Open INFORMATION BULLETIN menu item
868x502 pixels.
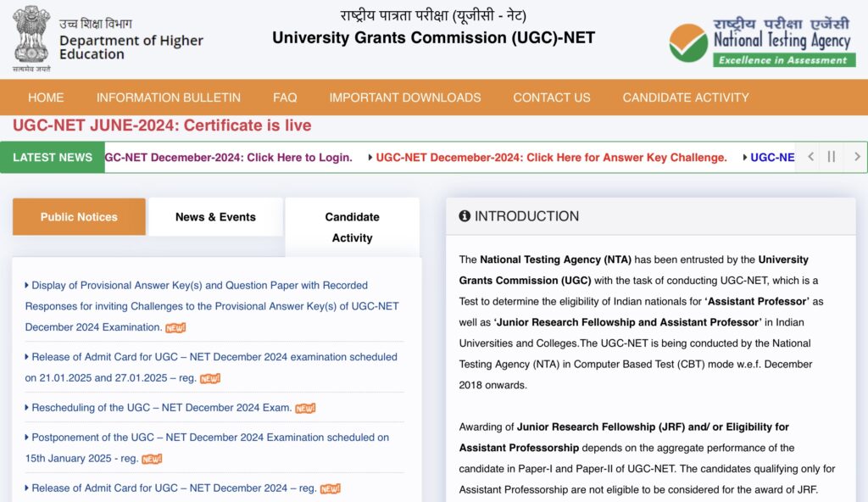pyautogui.click(x=169, y=98)
